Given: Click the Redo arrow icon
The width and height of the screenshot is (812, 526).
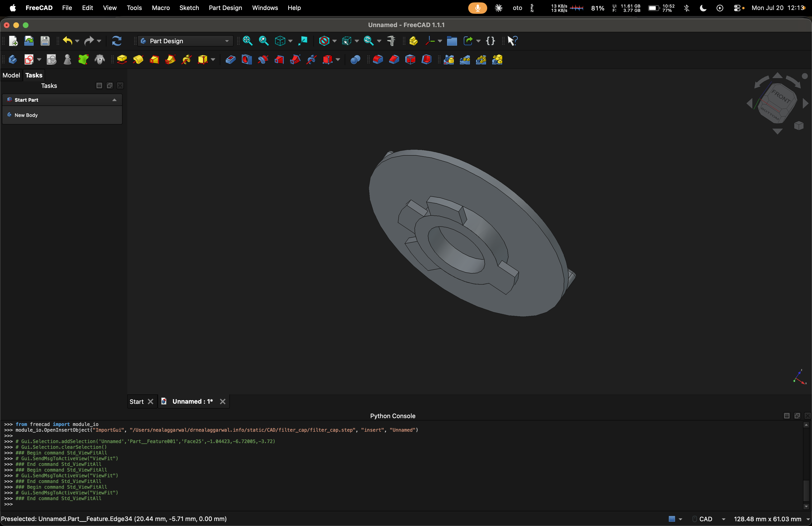Looking at the screenshot, I should pos(89,41).
